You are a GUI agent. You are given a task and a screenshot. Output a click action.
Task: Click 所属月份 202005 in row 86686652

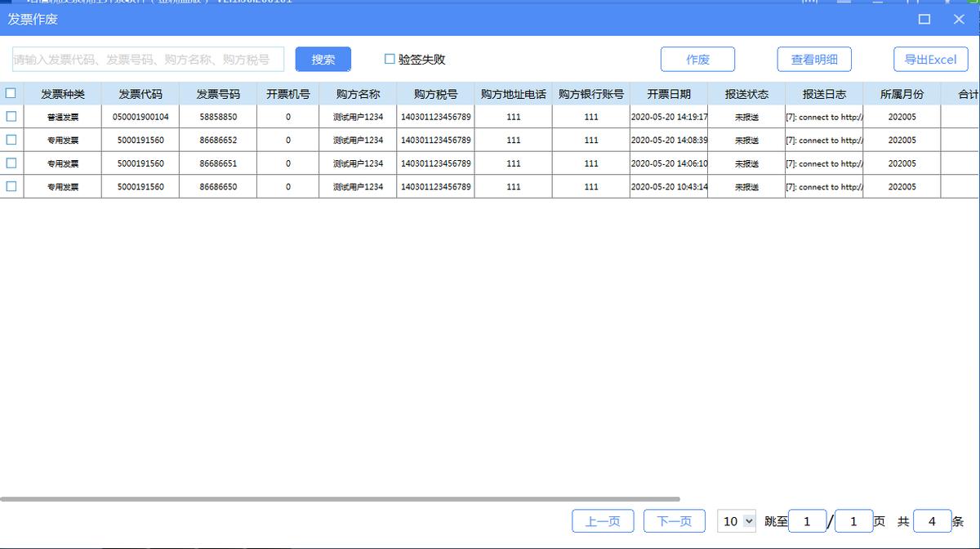902,141
